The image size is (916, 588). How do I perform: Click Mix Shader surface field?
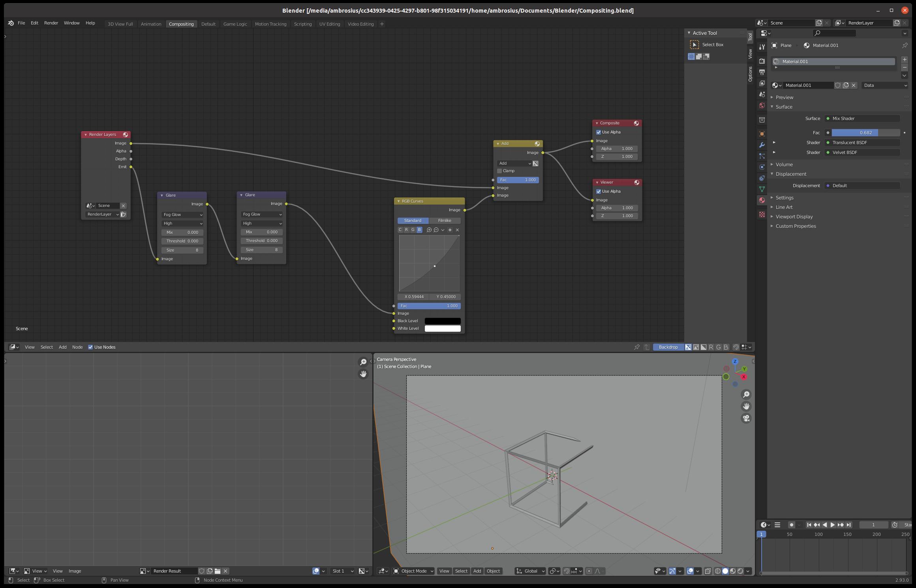point(862,118)
